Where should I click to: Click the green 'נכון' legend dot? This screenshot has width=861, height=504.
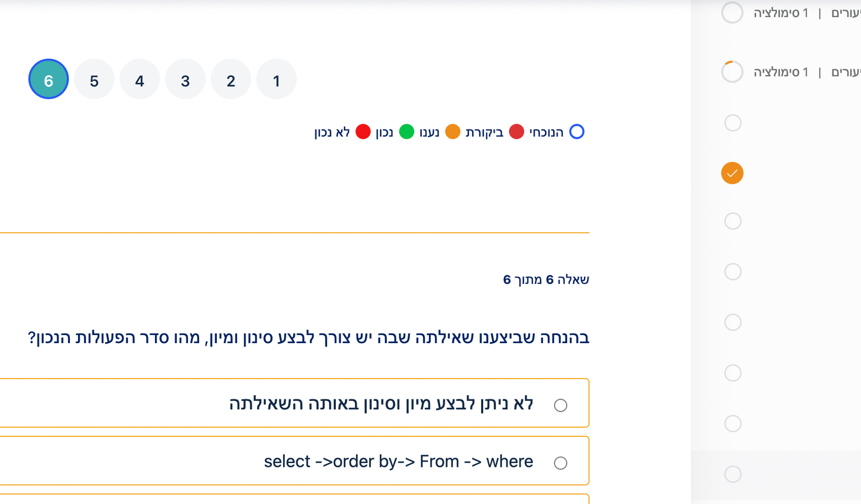(x=406, y=132)
